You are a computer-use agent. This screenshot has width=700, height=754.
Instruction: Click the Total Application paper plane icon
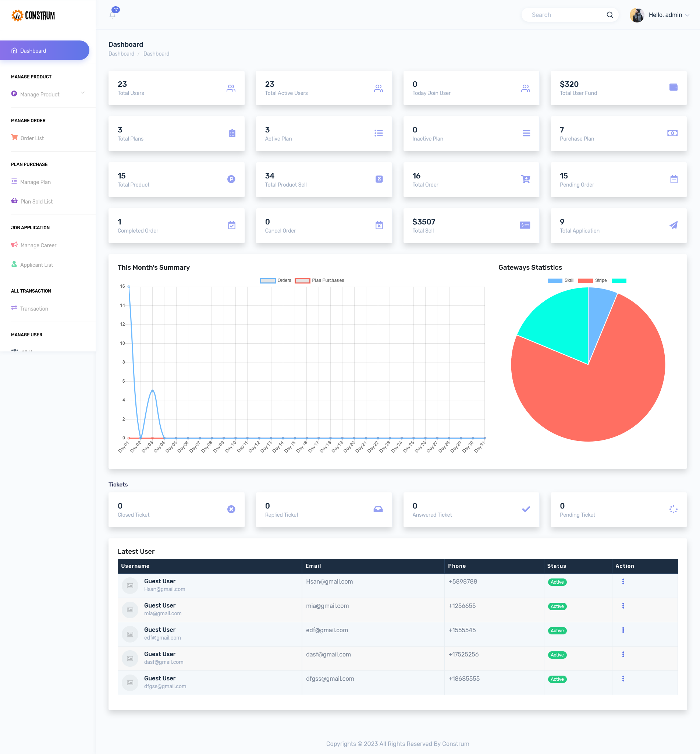tap(673, 226)
